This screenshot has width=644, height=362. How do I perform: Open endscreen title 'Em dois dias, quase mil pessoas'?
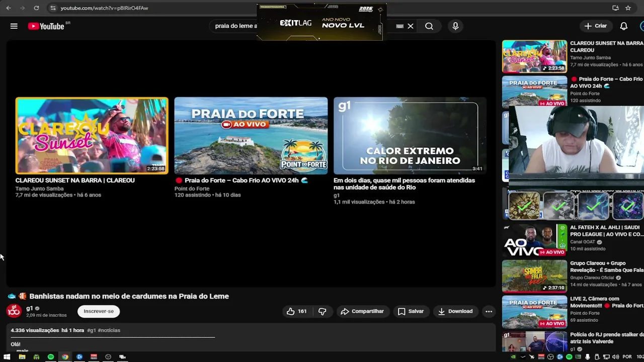[x=404, y=184]
